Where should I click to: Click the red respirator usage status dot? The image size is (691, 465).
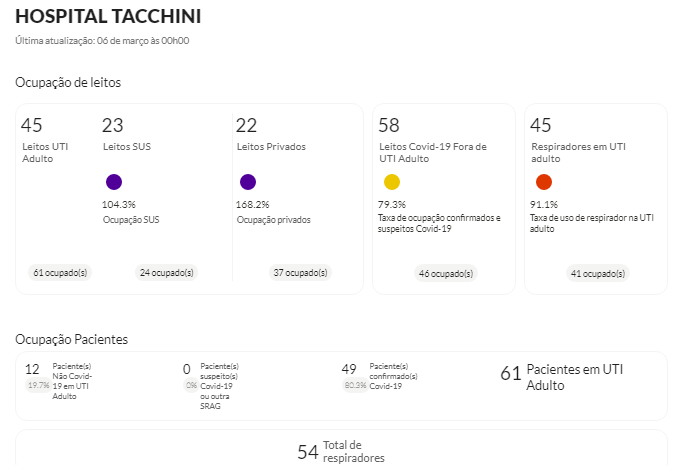(x=544, y=182)
